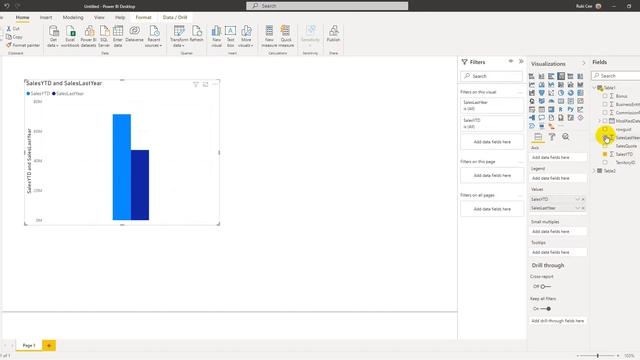Select the Python visual
640x360 pixels.
point(571,109)
